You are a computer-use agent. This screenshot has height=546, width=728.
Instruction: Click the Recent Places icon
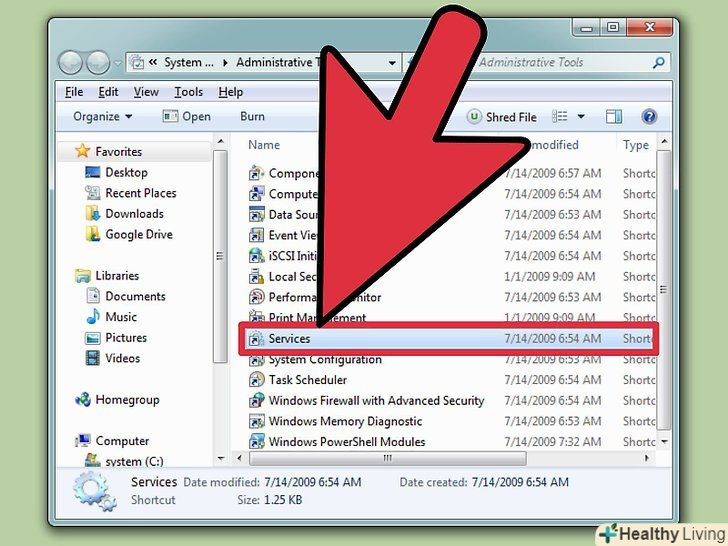(x=92, y=193)
